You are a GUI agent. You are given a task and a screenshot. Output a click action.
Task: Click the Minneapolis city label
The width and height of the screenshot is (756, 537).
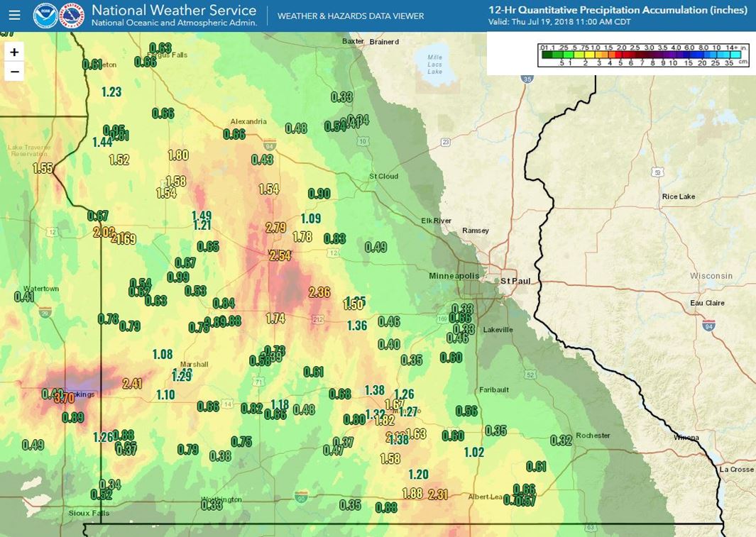[454, 276]
